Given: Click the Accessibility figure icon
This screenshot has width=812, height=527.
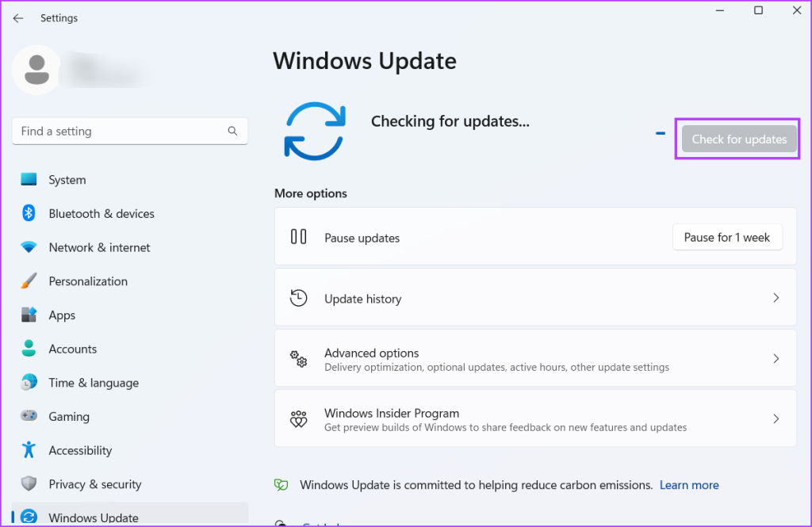Looking at the screenshot, I should tap(29, 450).
